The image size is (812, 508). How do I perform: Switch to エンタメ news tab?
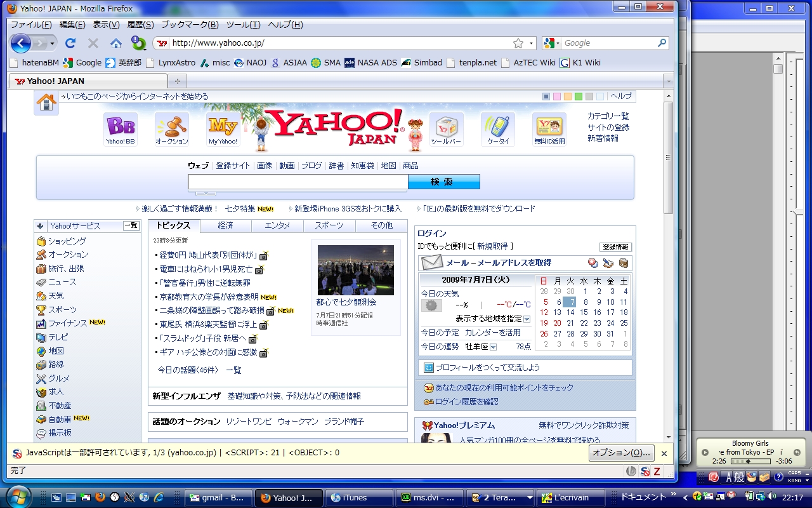tap(277, 225)
